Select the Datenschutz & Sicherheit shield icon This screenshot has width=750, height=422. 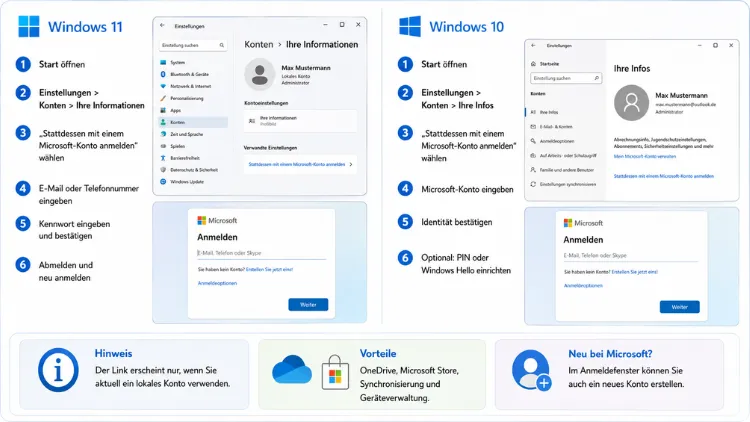(163, 170)
